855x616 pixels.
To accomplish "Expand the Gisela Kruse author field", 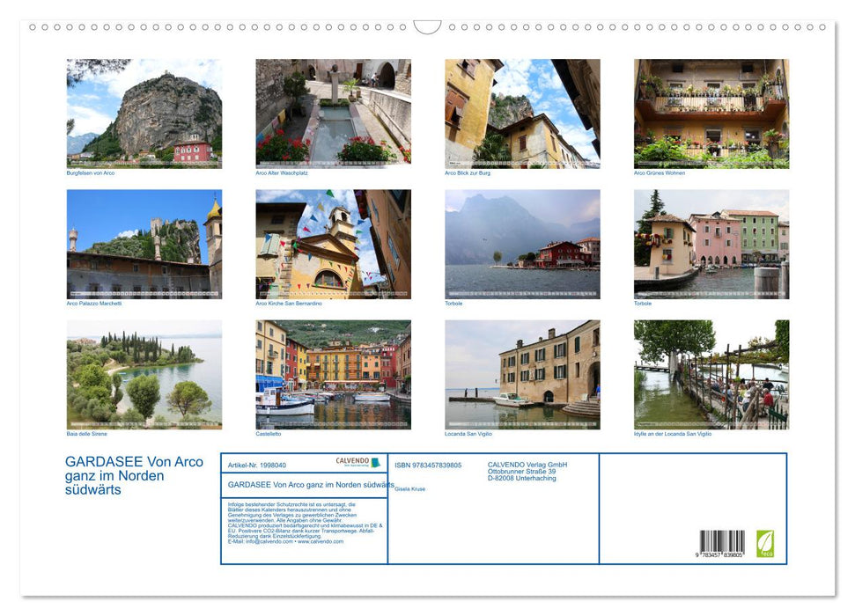I will click(410, 488).
